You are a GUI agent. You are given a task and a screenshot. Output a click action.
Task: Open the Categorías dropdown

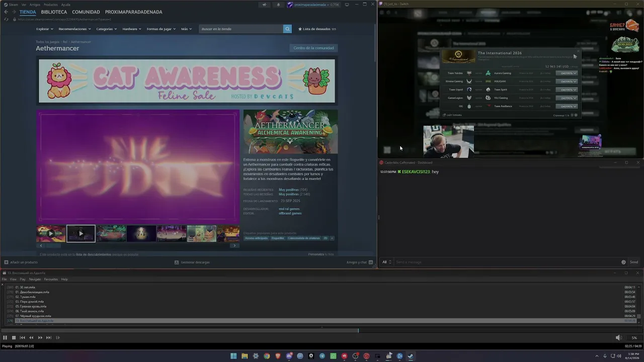coord(106,29)
